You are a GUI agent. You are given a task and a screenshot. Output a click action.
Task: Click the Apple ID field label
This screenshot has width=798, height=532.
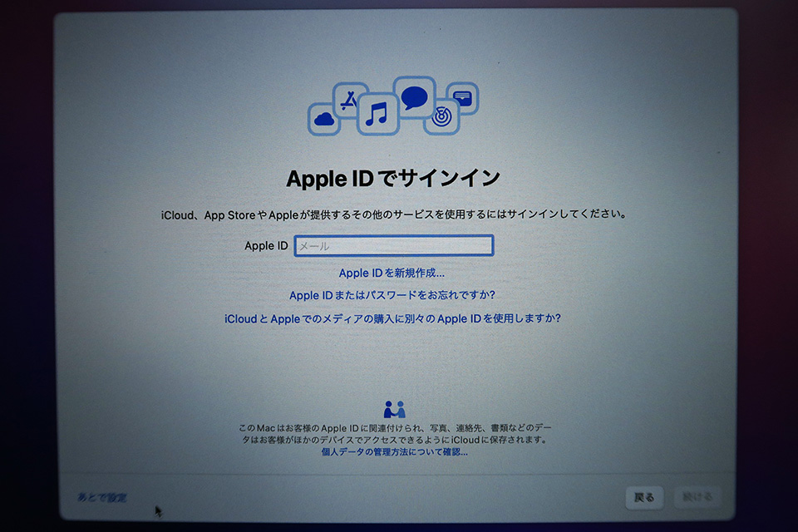[266, 246]
